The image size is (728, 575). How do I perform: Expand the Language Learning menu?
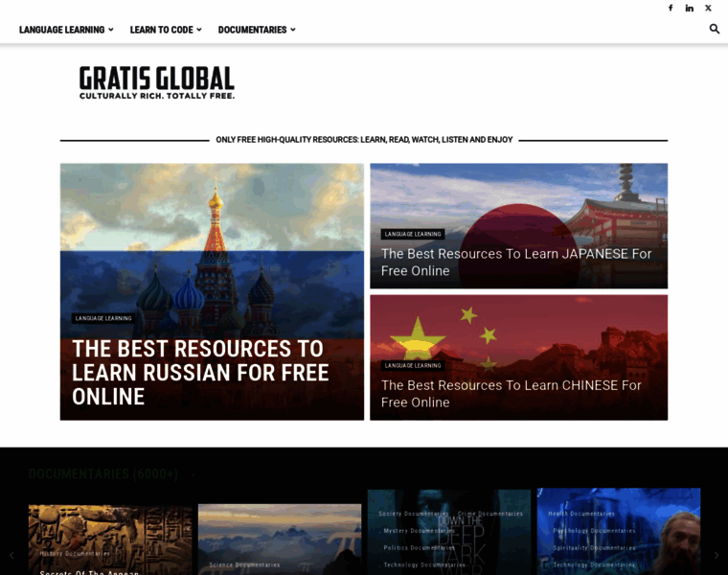[66, 30]
